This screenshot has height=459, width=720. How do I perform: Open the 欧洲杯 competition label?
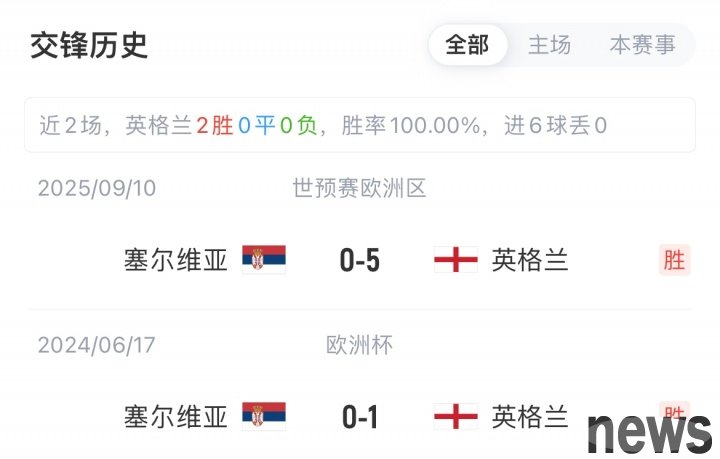point(360,345)
